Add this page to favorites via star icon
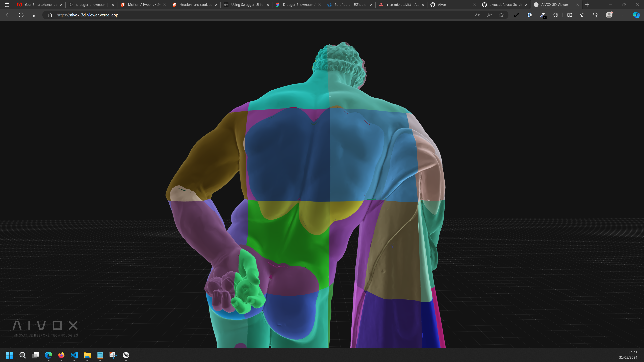The height and width of the screenshot is (362, 644). coord(501,15)
